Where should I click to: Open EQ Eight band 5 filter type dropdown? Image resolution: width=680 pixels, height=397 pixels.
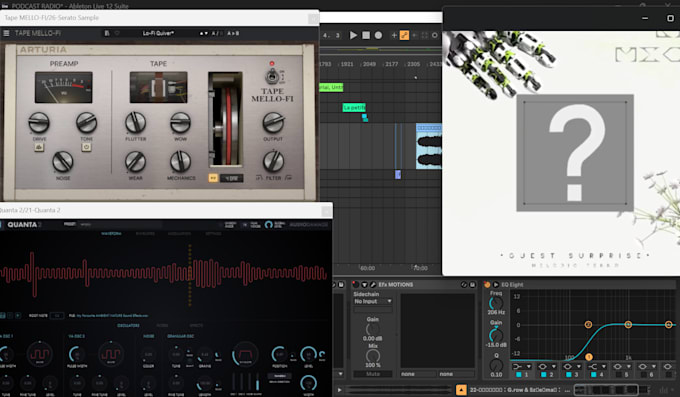[x=622, y=367]
